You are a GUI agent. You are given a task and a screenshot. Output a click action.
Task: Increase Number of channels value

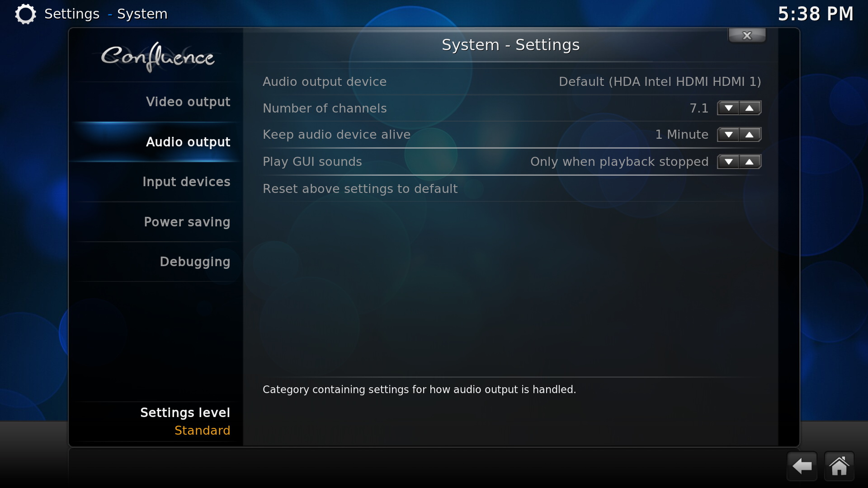point(750,108)
